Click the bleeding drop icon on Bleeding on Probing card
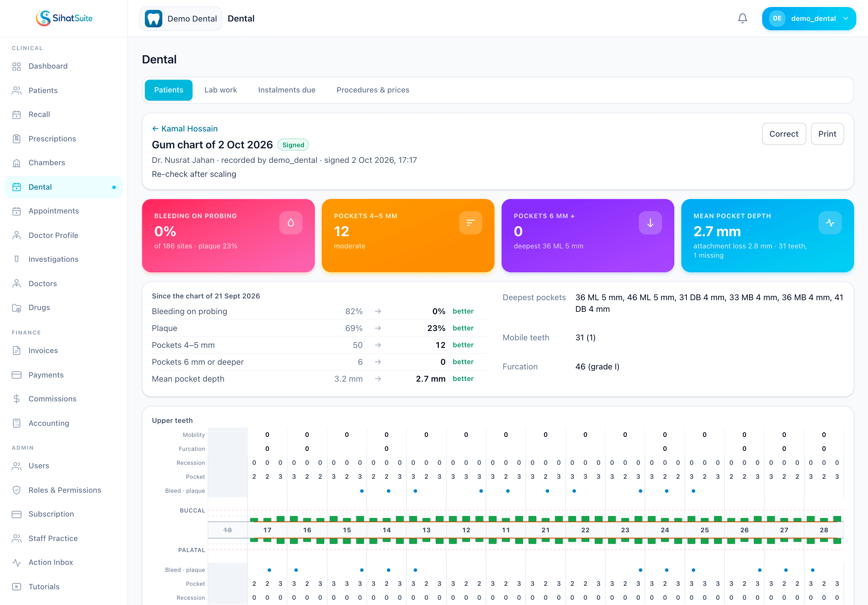868x605 pixels. pos(290,223)
